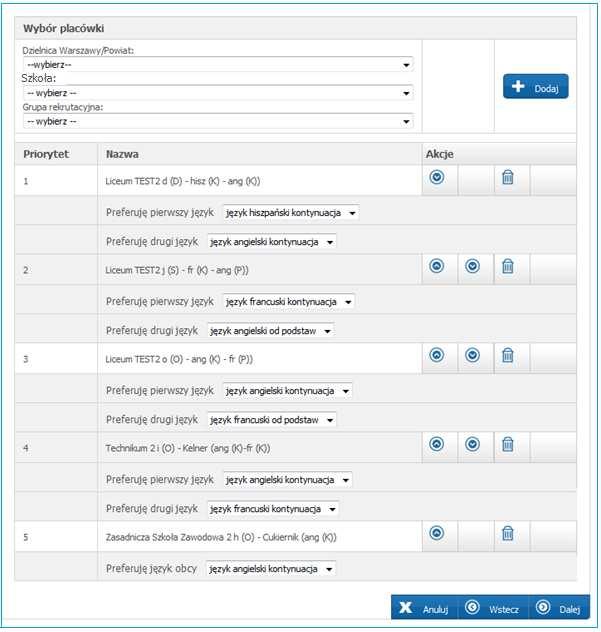Trash the Zasadnicza Szkoła Zawodowa entry
601x632 pixels.
pos(507,533)
